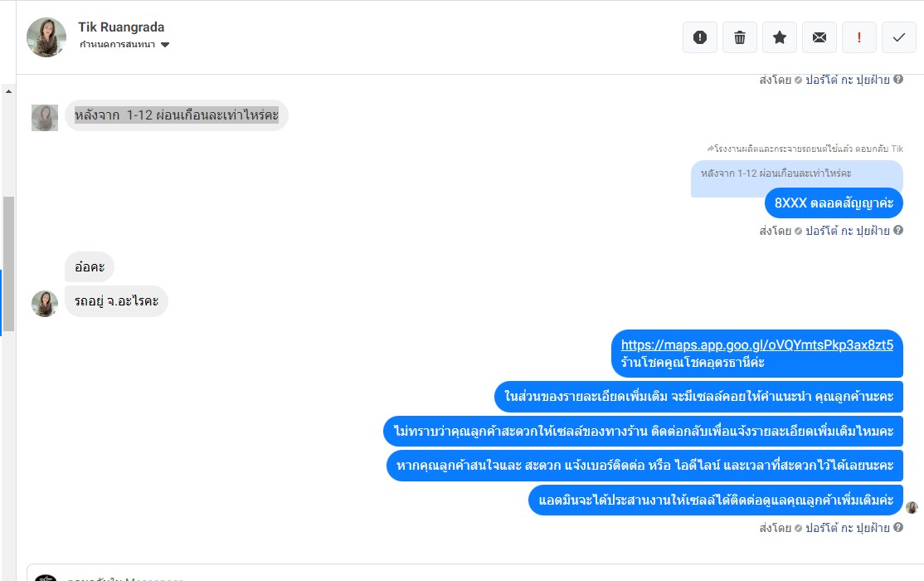
Task: Click the quoted reply bubble above the 8XXX message
Action: (796, 177)
